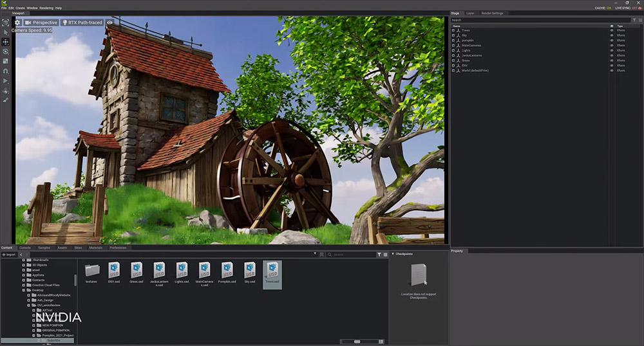The height and width of the screenshot is (346, 644).
Task: Select the Move tool in left toolbar
Action: 6,42
